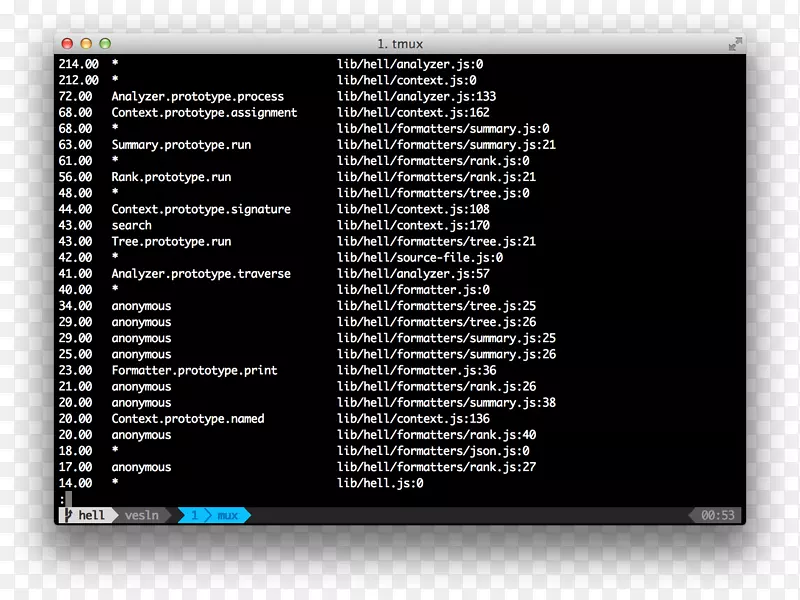Viewport: 800px width, 600px height.
Task: Select the value 41.00
Action: (x=75, y=273)
